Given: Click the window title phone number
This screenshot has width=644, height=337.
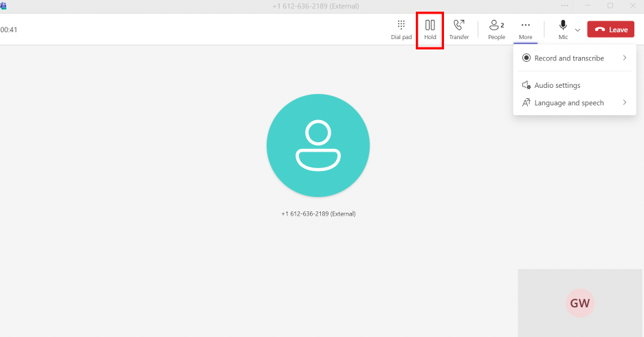Looking at the screenshot, I should pyautogui.click(x=316, y=6).
